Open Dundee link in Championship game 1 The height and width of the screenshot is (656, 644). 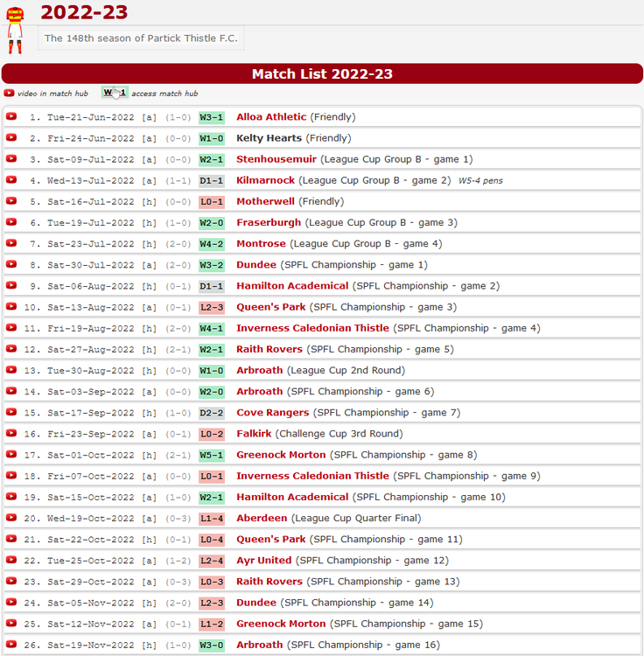256,264
